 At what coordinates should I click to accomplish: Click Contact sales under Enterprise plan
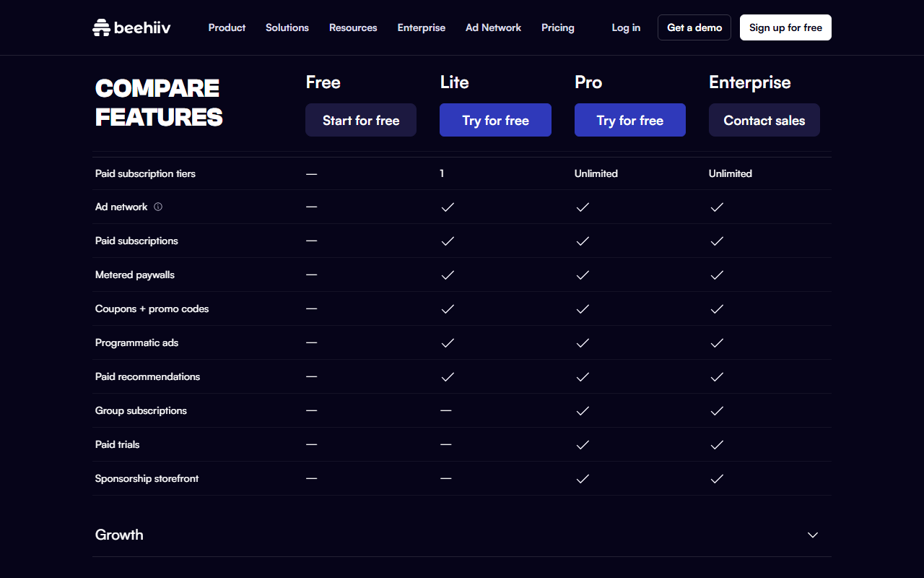[764, 120]
